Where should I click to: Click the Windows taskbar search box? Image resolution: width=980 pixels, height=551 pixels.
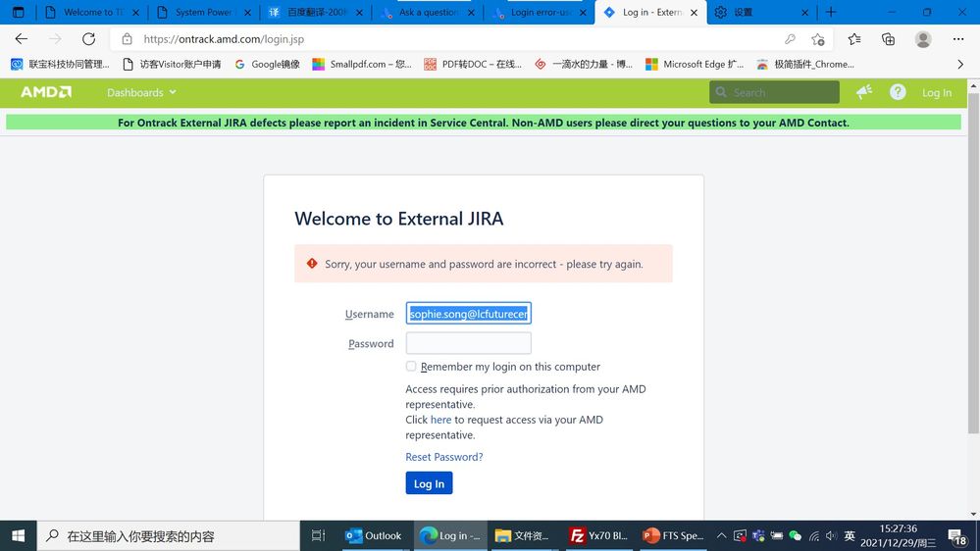169,536
